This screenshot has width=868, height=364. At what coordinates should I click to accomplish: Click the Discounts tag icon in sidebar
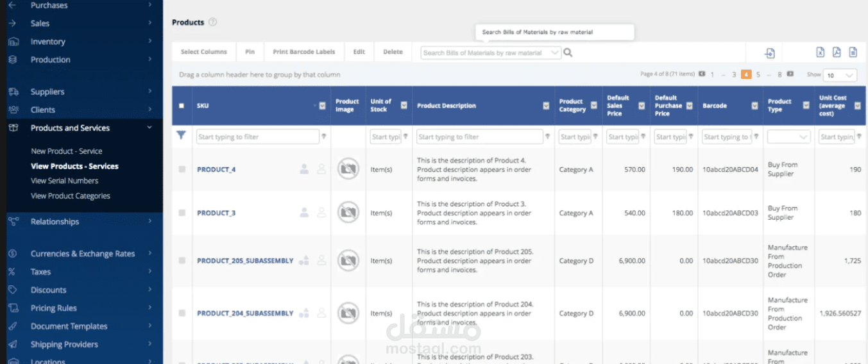12,290
